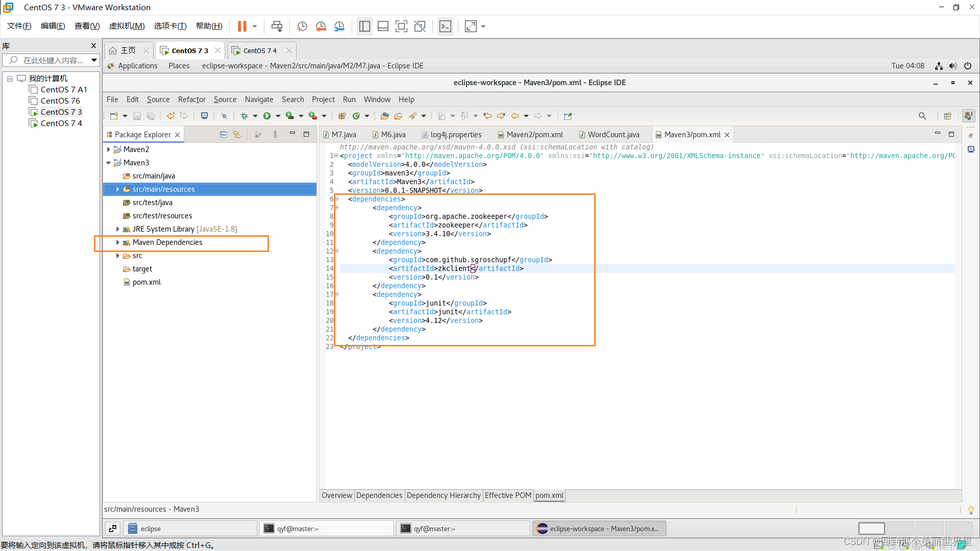Expand src/main/resources tree arrow

(117, 189)
